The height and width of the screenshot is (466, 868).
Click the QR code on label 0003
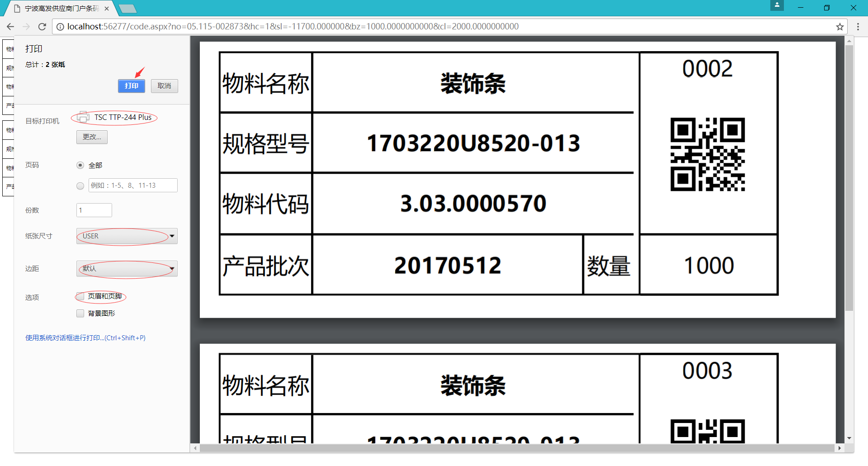point(708,431)
